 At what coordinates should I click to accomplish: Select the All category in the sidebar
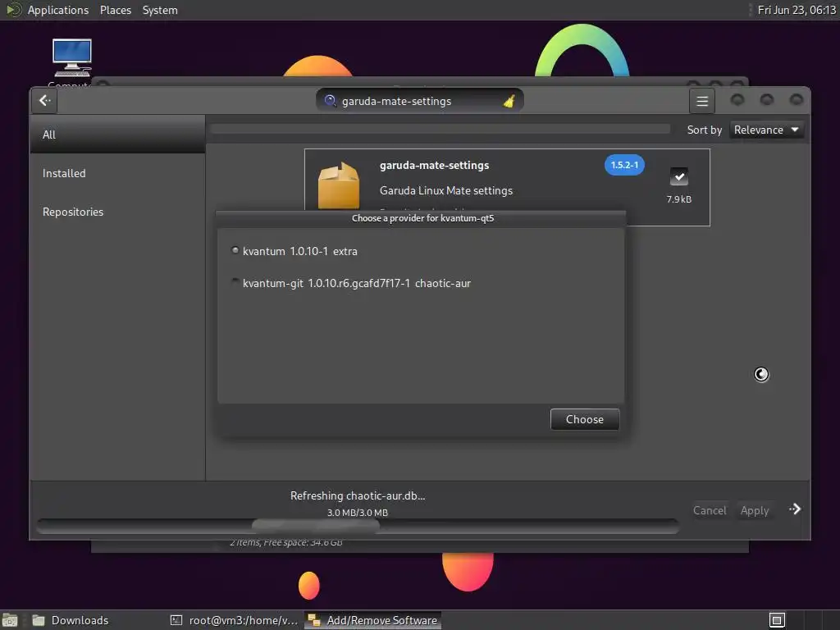tap(118, 135)
